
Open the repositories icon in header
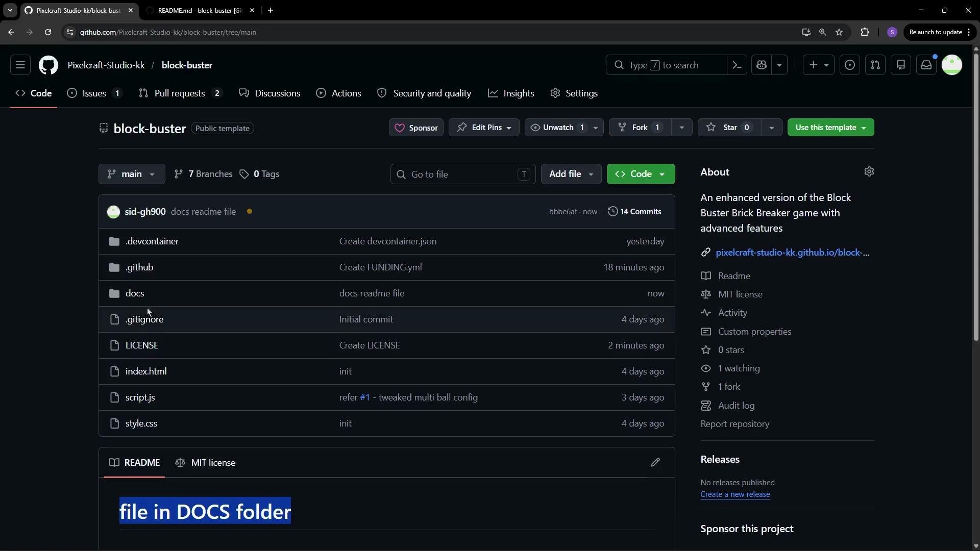point(901,65)
